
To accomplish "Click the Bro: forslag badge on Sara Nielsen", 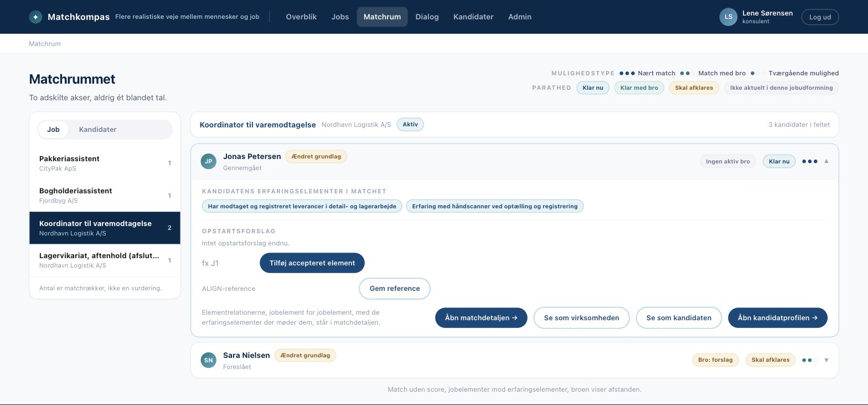I will [715, 360].
